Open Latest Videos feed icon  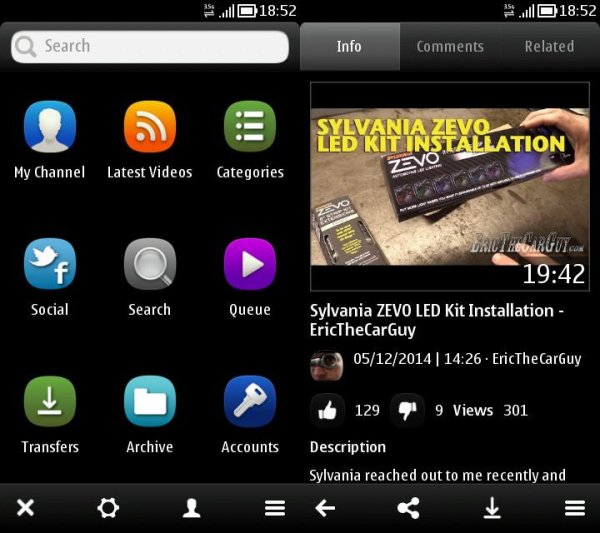point(150,127)
